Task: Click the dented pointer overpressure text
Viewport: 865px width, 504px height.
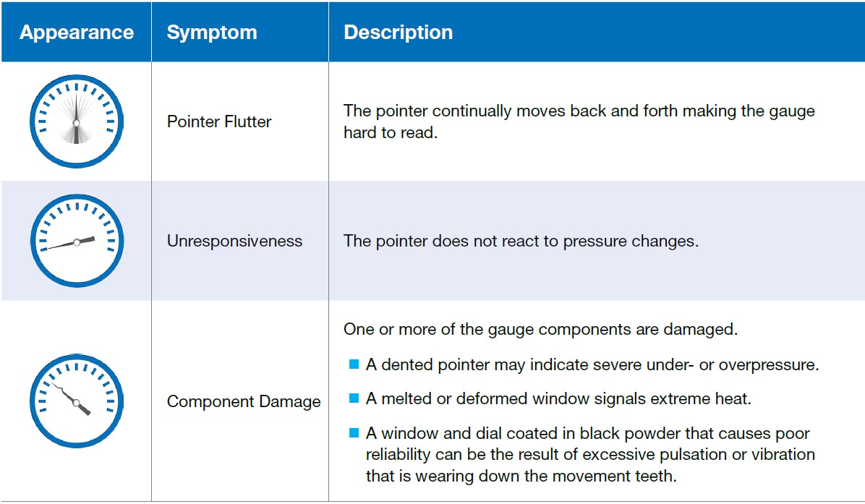Action: click(592, 364)
